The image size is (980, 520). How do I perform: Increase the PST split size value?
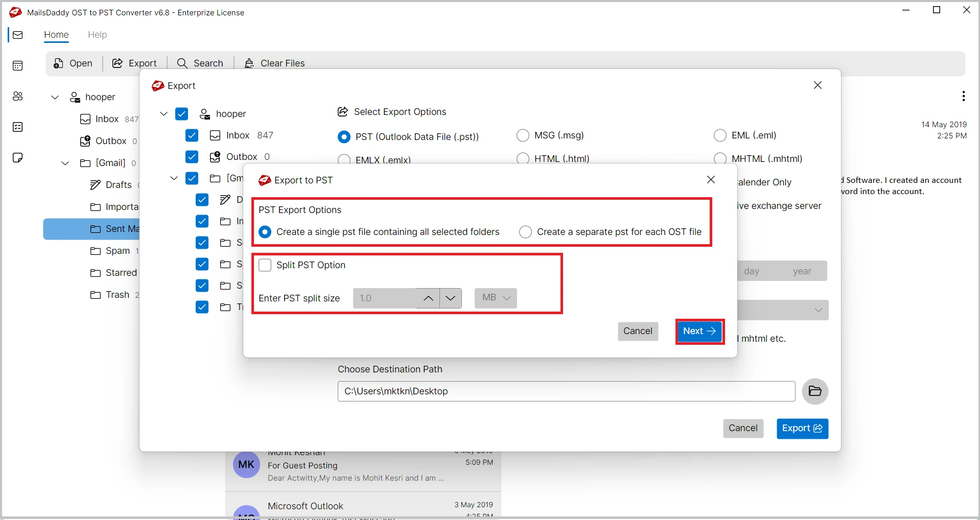coord(428,298)
